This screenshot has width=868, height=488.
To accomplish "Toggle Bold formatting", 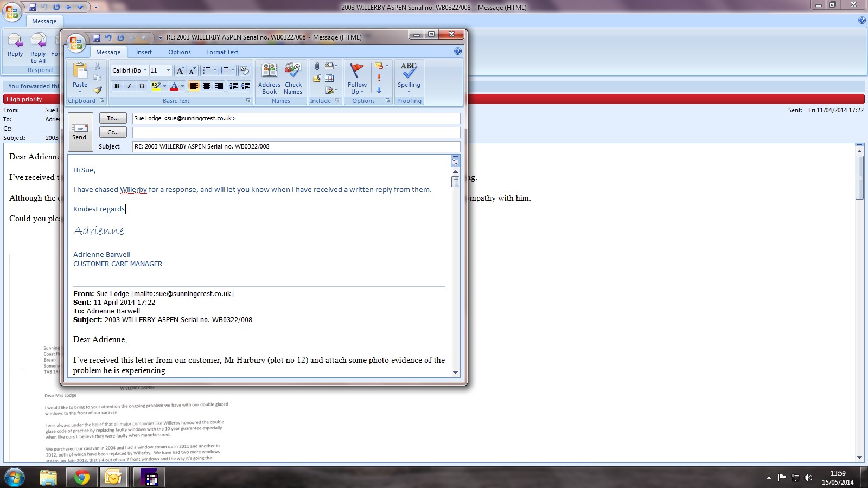I will click(117, 86).
